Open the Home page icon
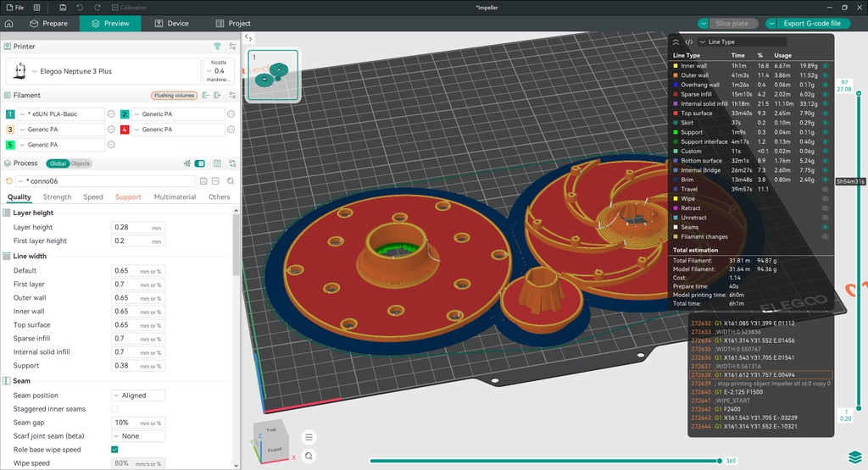868x470 pixels. click(x=8, y=23)
